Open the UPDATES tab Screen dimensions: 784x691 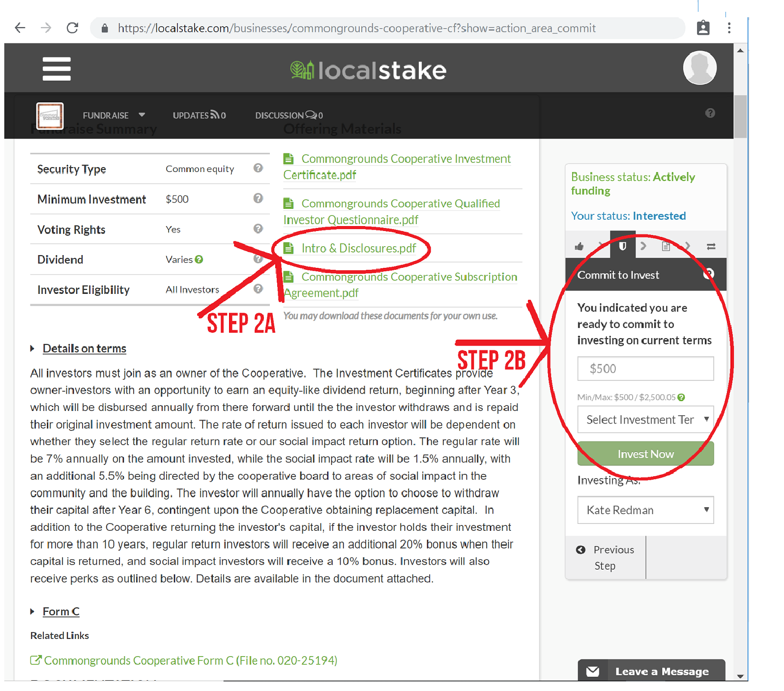199,115
